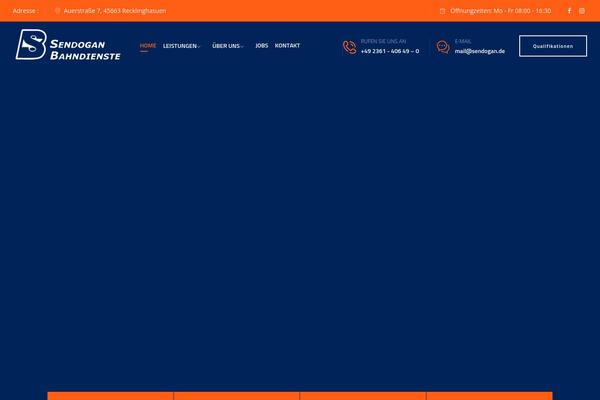600x400 pixels.
Task: Click the orange phone icon
Action: click(x=349, y=47)
